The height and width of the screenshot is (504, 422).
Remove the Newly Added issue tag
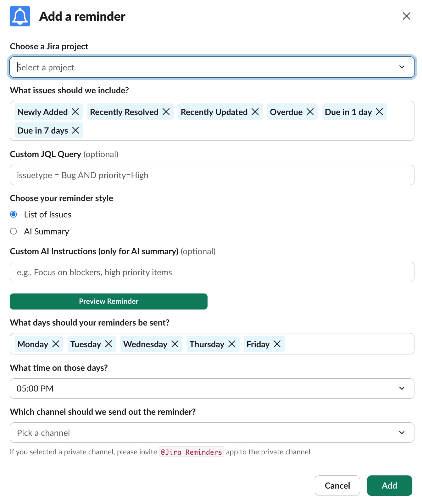[75, 112]
